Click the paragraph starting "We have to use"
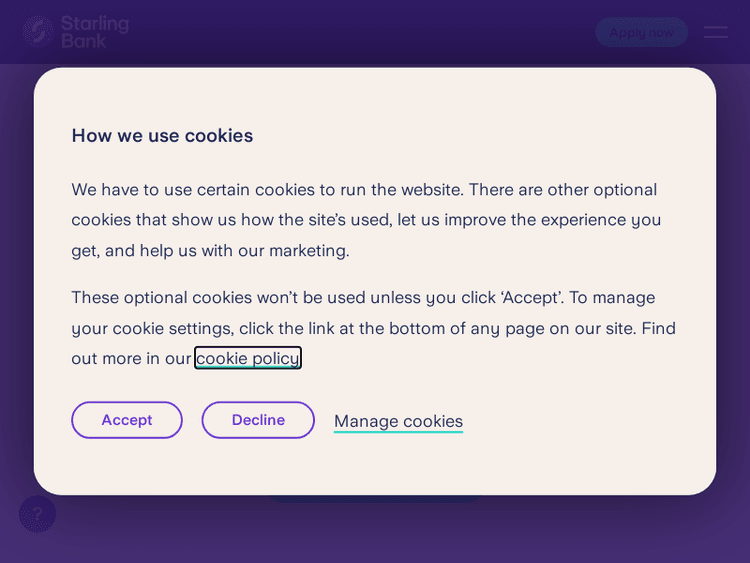Screen dimensions: 750x563 pos(366,219)
